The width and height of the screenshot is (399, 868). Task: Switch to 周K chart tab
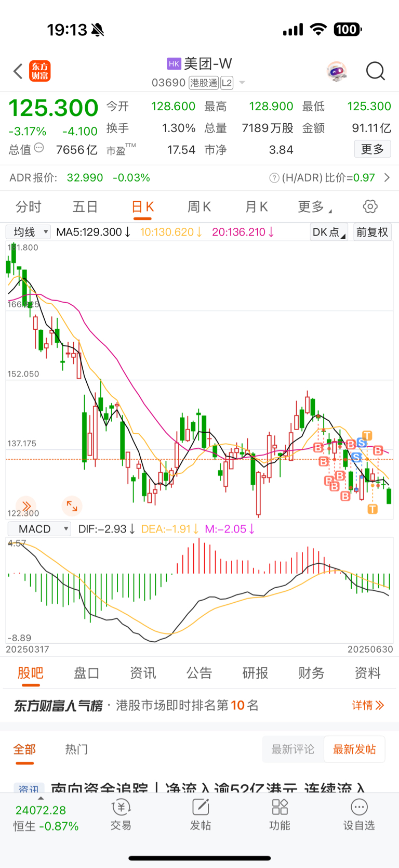(199, 207)
